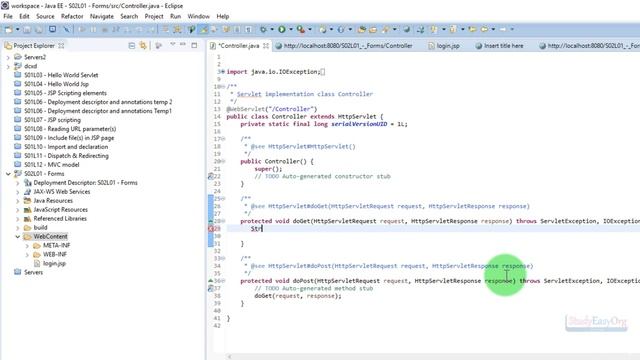Viewport: 640px width, 360px height.
Task: Click the Forward navigation arrow icon
Action: click(x=503, y=29)
